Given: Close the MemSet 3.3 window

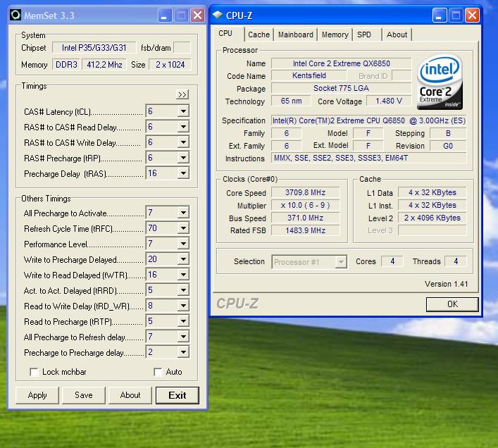Looking at the screenshot, I should point(197,15).
